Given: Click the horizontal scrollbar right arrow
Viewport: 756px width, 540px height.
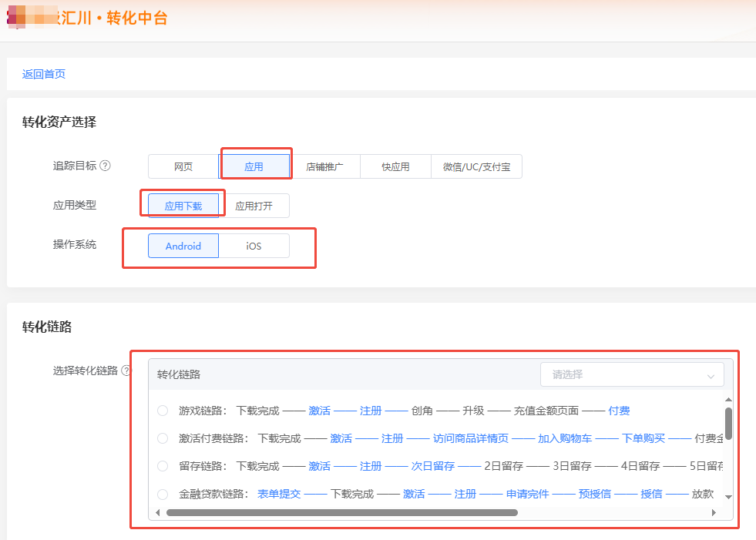Looking at the screenshot, I should [714, 512].
